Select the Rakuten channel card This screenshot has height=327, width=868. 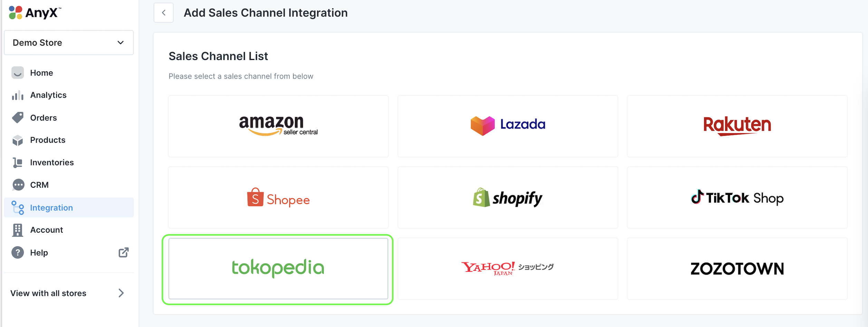tap(737, 126)
